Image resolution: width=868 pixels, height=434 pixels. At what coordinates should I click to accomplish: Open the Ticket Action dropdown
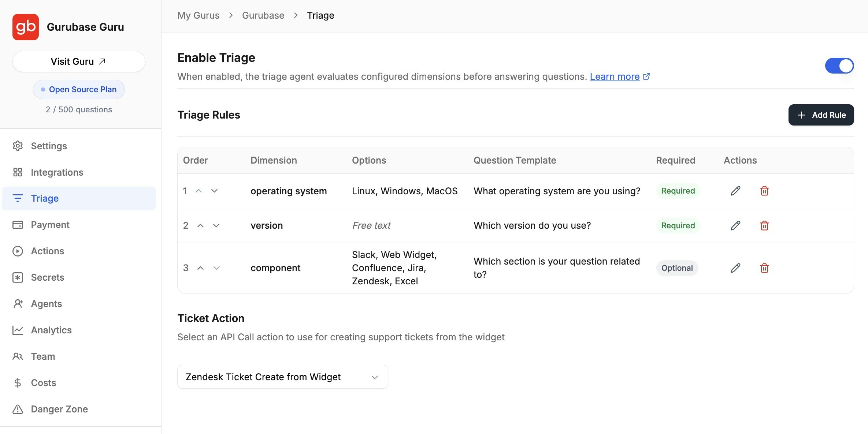pos(282,377)
